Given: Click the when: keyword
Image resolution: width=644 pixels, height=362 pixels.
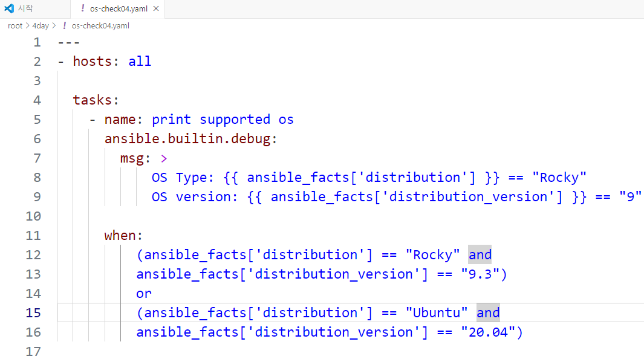Looking at the screenshot, I should (x=123, y=236).
